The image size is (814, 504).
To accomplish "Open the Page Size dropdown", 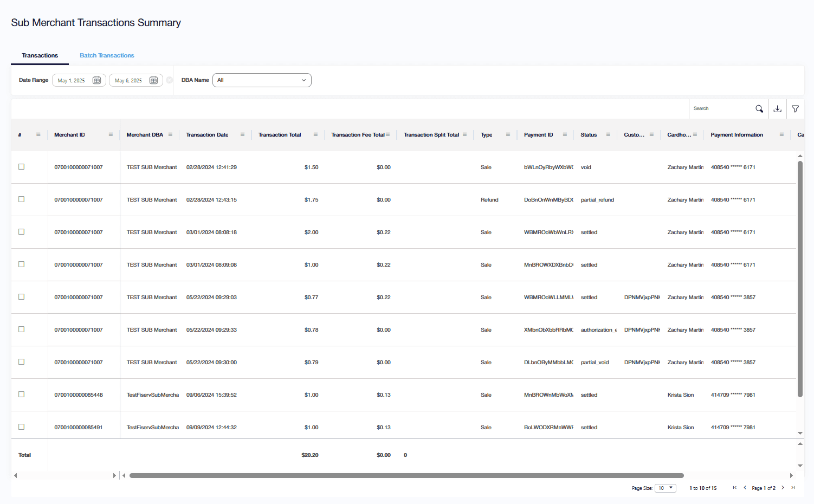I will [666, 488].
